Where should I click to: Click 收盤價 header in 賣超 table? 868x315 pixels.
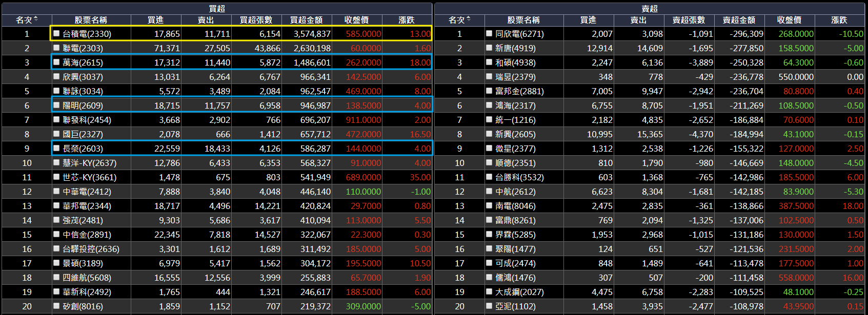[x=790, y=20]
